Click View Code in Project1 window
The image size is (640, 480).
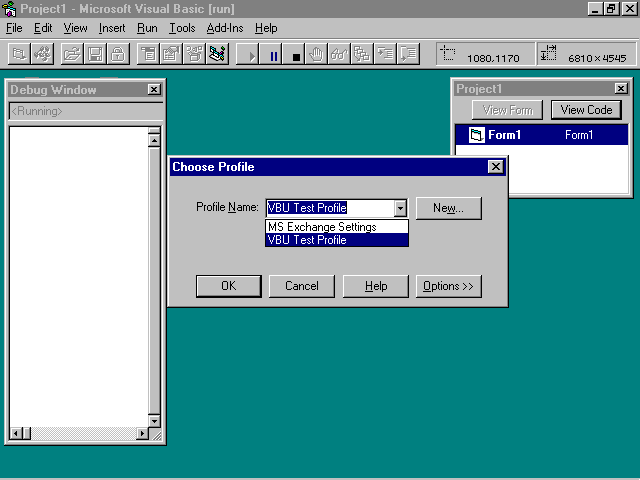(x=585, y=110)
